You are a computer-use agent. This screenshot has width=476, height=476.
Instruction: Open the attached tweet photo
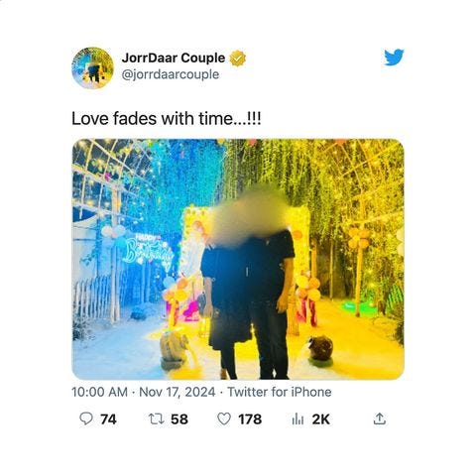coord(238,259)
